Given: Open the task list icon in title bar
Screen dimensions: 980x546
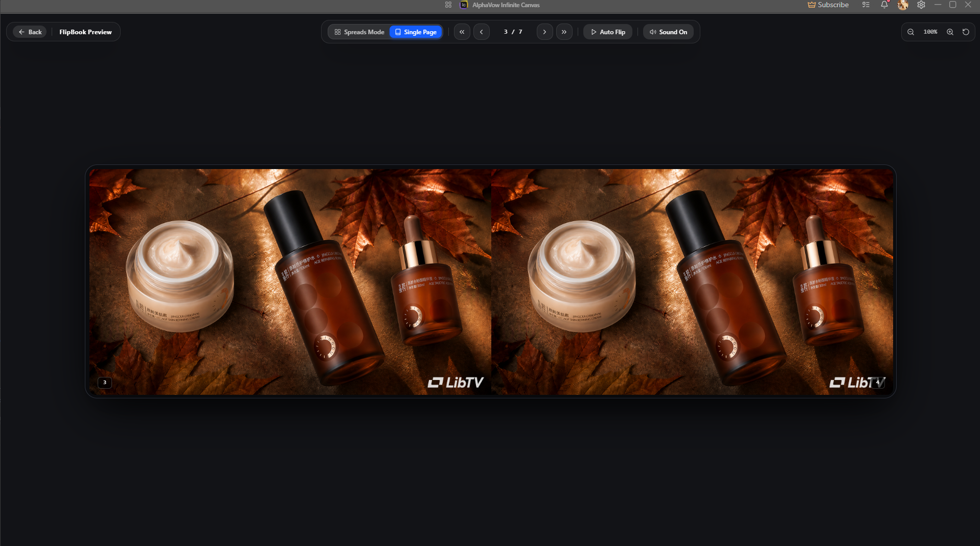Looking at the screenshot, I should pos(865,5).
